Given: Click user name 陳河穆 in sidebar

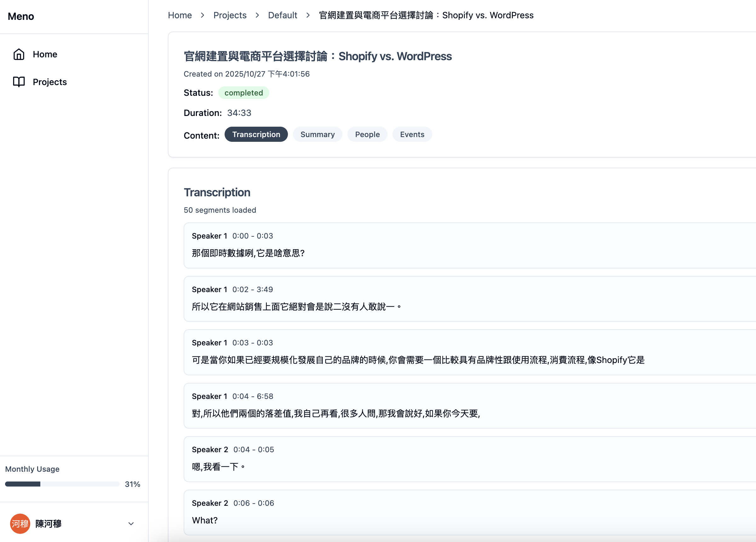Looking at the screenshot, I should tap(49, 524).
